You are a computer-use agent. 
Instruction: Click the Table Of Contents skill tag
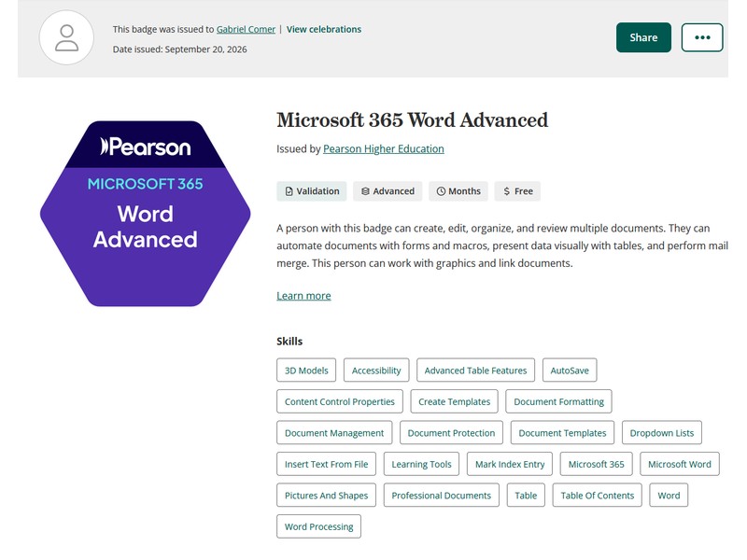tap(597, 496)
